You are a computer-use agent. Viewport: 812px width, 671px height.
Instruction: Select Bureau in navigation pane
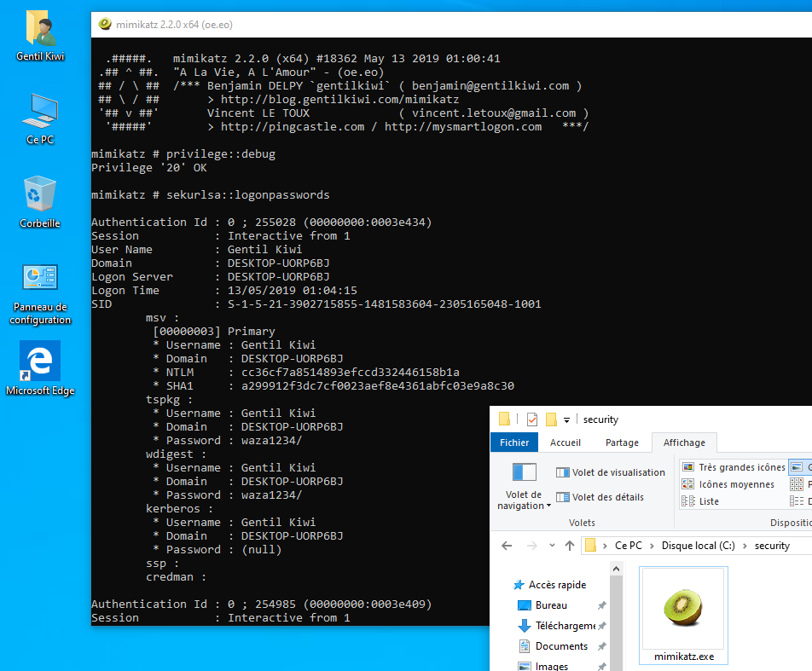tap(542, 605)
